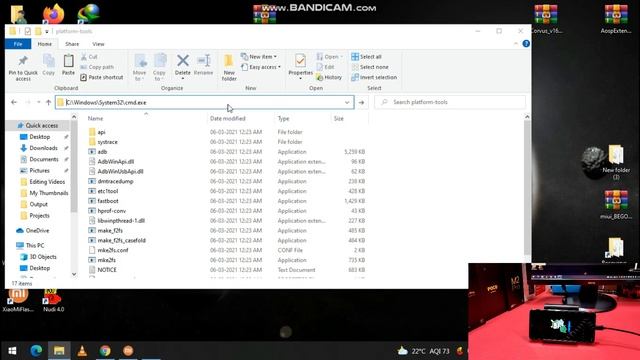Screen dimensions: 640x360
Task: Open the Nudi 4.0 desktop icon
Action: [53, 301]
